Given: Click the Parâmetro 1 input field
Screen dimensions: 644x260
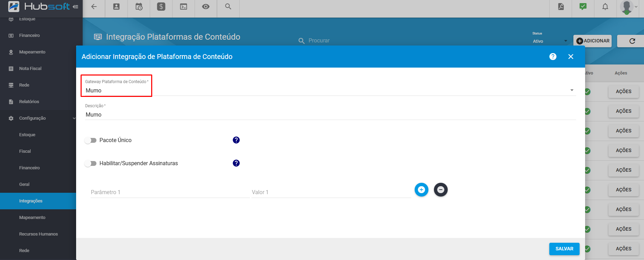Looking at the screenshot, I should click(170, 192).
